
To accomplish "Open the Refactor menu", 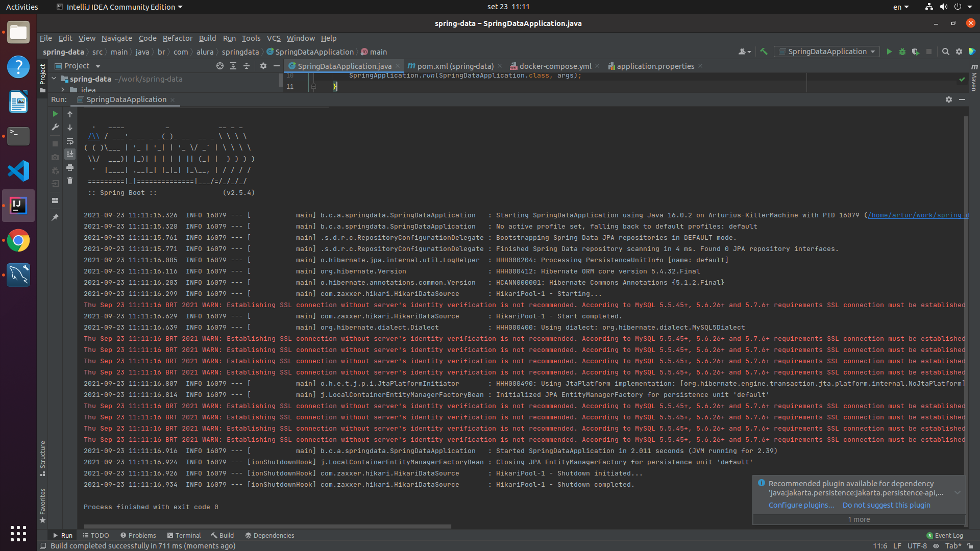I will coord(178,38).
